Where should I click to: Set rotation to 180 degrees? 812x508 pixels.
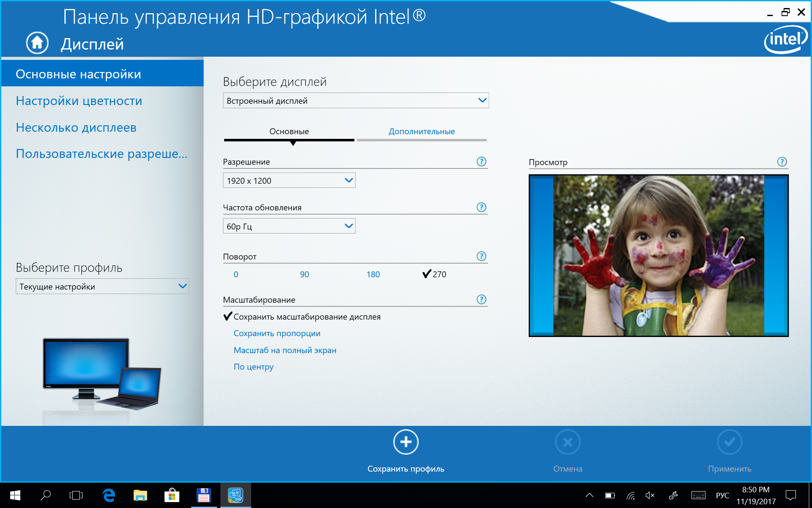point(373,274)
